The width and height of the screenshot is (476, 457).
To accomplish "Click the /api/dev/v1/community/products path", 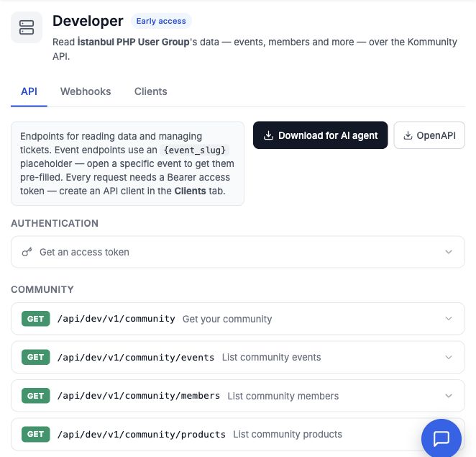I will coord(142,435).
